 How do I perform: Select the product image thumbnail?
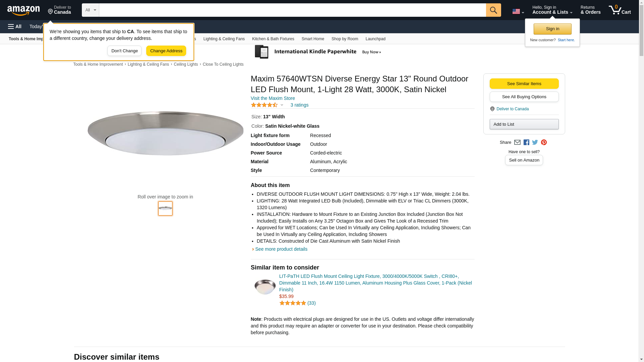(x=165, y=208)
